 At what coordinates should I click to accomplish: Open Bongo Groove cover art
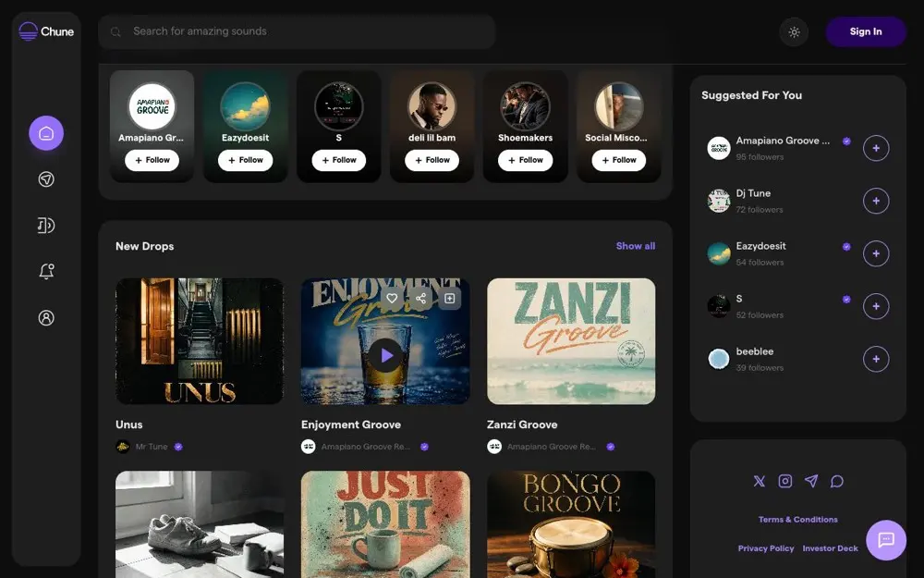pyautogui.click(x=571, y=524)
